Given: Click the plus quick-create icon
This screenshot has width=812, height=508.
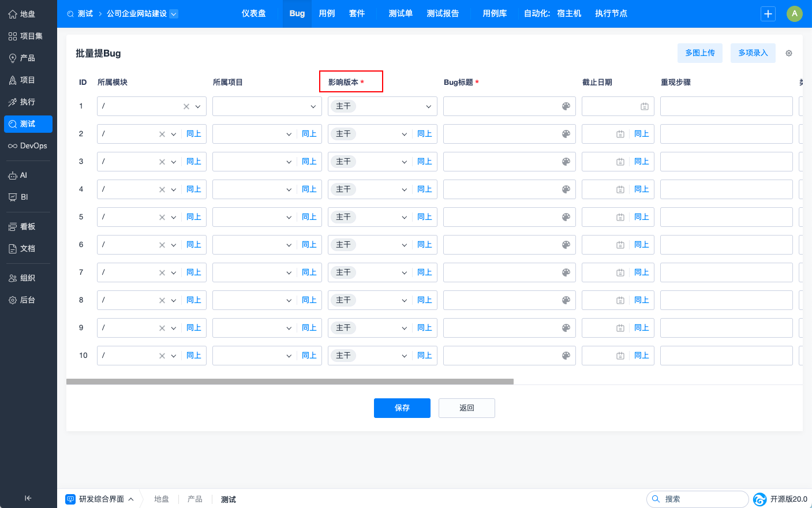Looking at the screenshot, I should tap(768, 14).
